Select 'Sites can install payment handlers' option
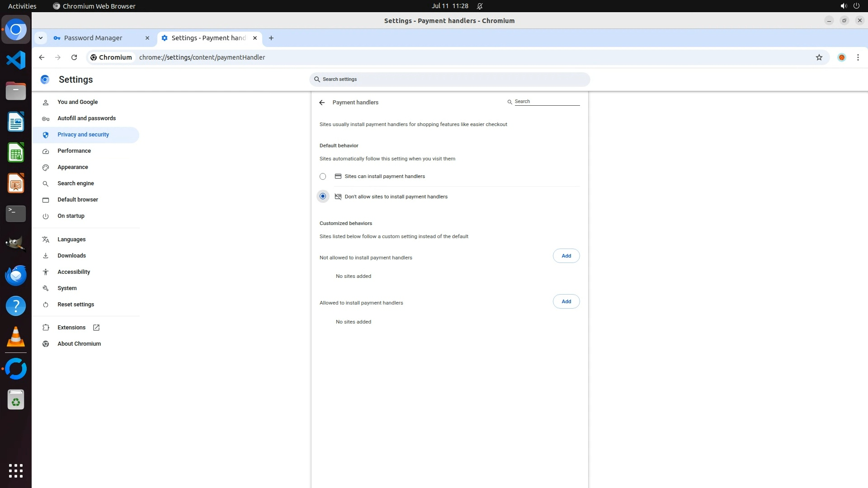This screenshot has width=868, height=488. coord(323,177)
